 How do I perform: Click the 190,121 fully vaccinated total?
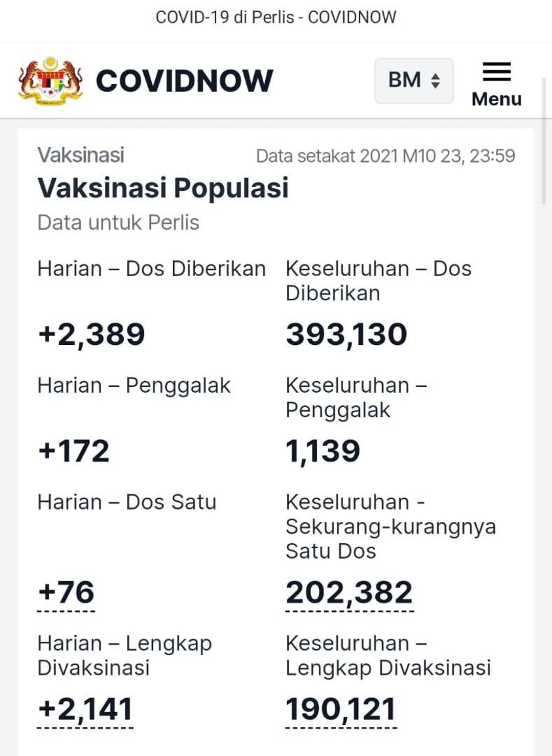click(x=341, y=709)
